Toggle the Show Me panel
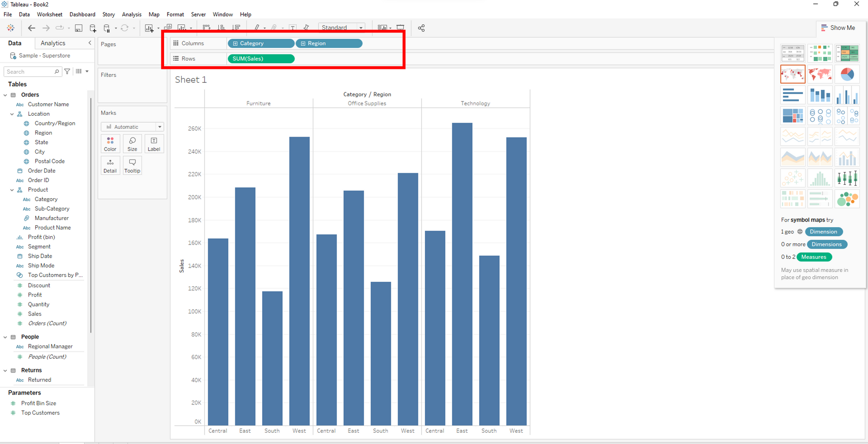The image size is (868, 444). (838, 28)
